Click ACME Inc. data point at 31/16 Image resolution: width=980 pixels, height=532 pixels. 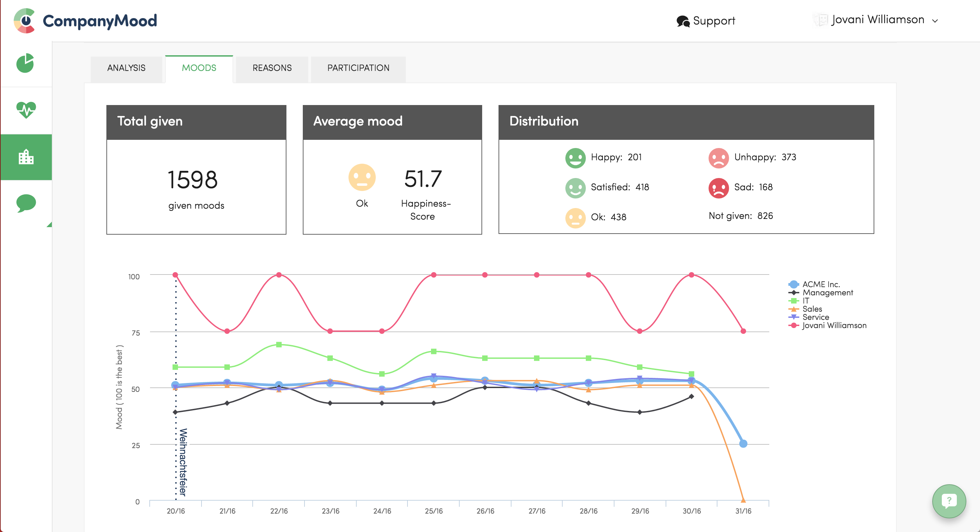coord(743,444)
